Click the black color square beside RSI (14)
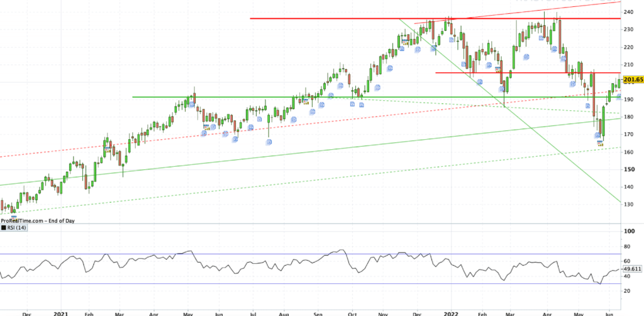This screenshot has width=644, height=316. pos(4,229)
